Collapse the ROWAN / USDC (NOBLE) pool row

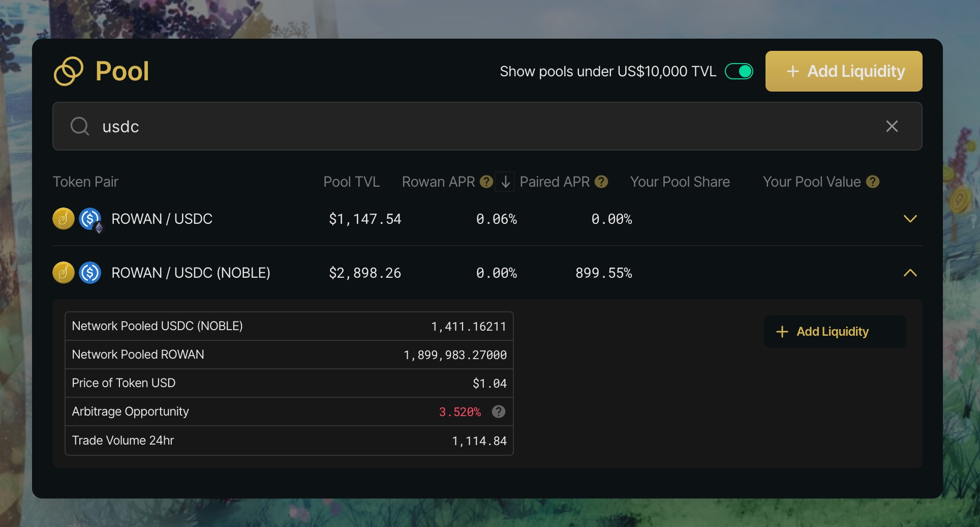coord(910,273)
